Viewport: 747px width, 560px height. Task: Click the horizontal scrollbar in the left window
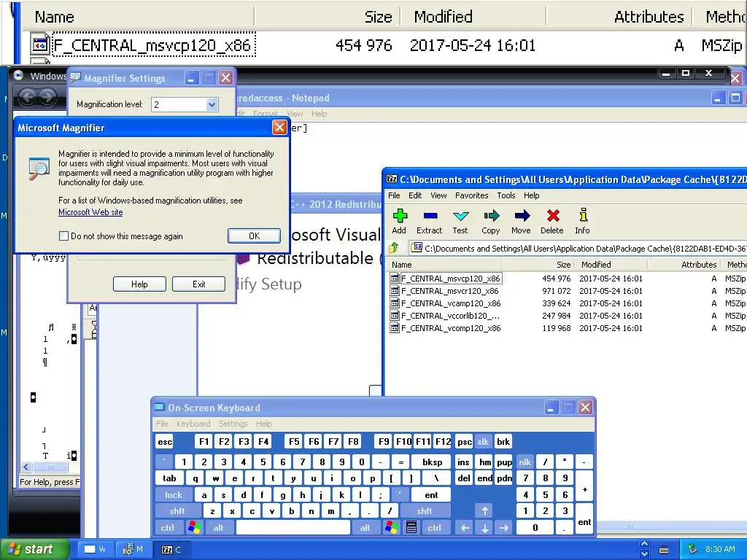50,467
